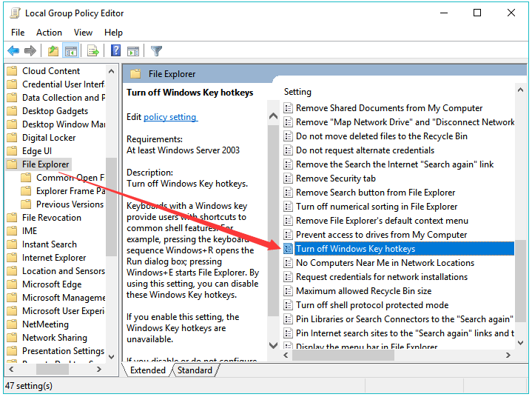Select No Computers Near Me in Network Locations

coord(385,263)
